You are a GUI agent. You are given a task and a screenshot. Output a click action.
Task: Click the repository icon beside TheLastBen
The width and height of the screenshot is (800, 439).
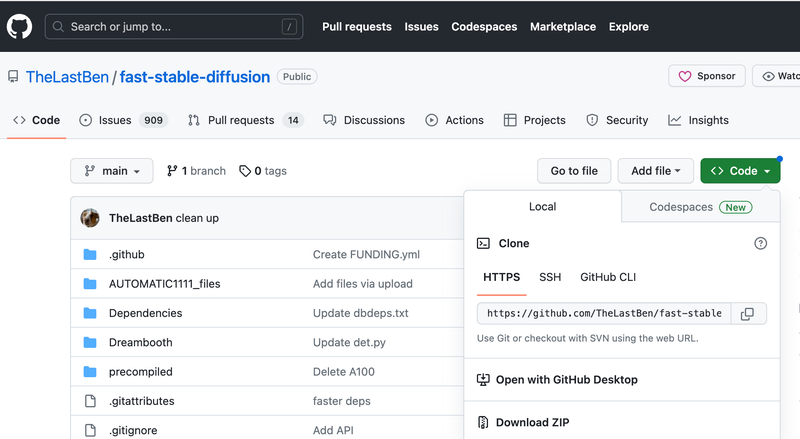(x=13, y=77)
